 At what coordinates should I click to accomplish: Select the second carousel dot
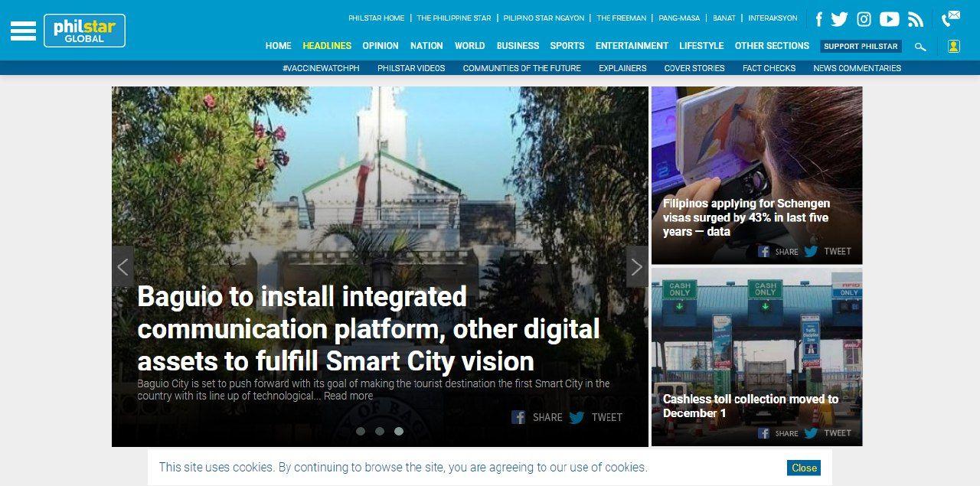pos(380,431)
